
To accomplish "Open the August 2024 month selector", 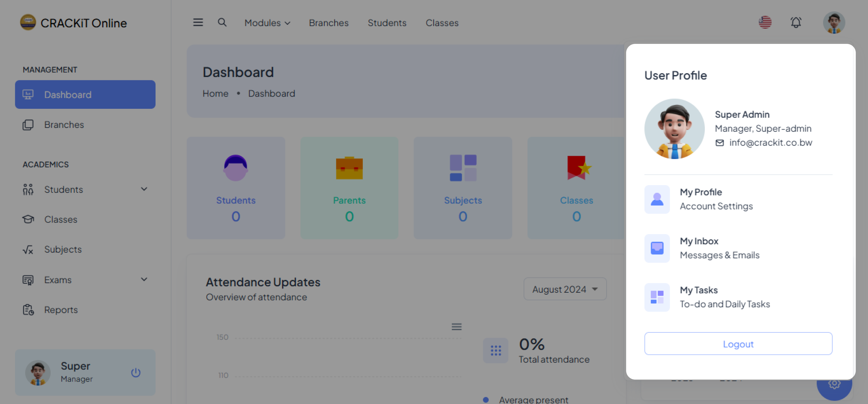I will (x=565, y=289).
